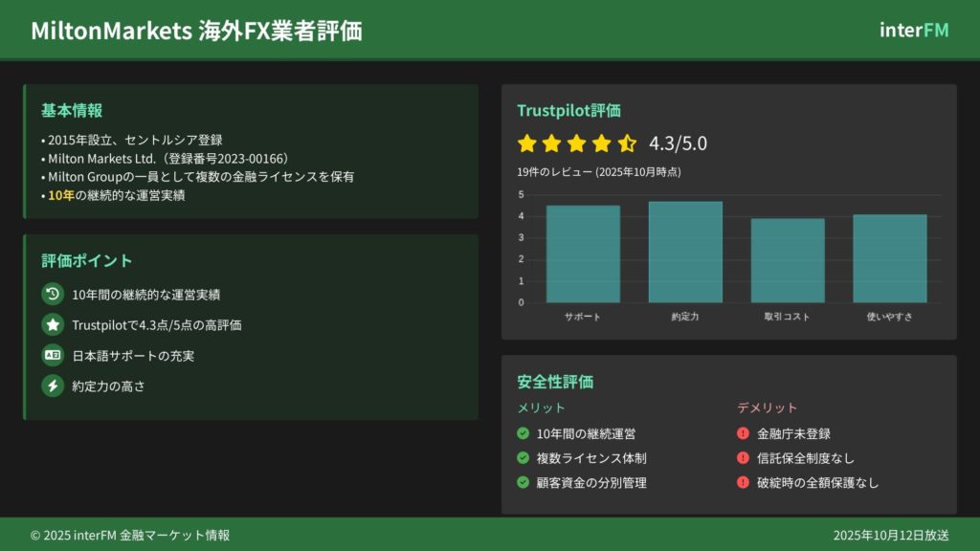Click the 4.3/5.0 rating score text
Screen dimensions: 980x551
pos(678,144)
